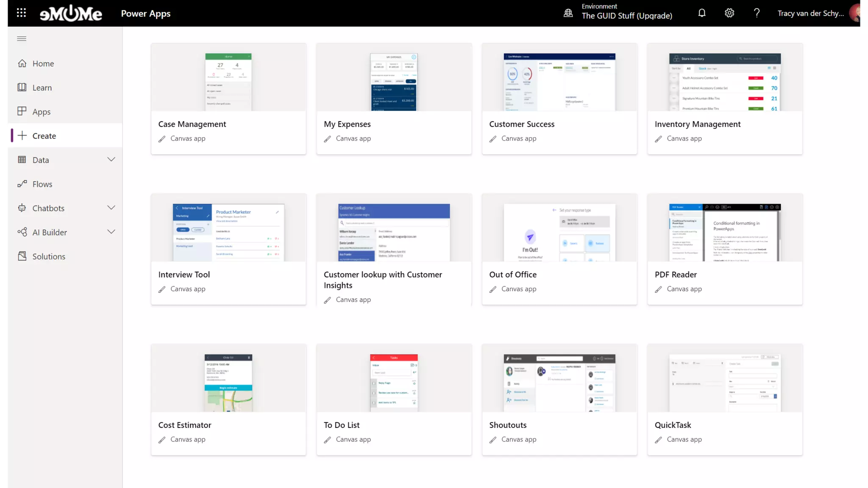Viewport: 868px width, 488px height.
Task: Click the notifications bell icon
Action: (x=702, y=13)
